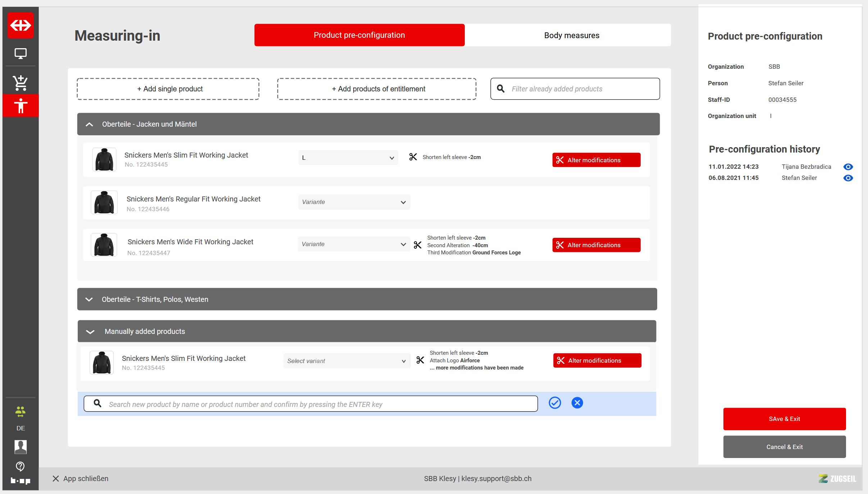Open size L dropdown for Slim Fit Jacket

tap(348, 158)
